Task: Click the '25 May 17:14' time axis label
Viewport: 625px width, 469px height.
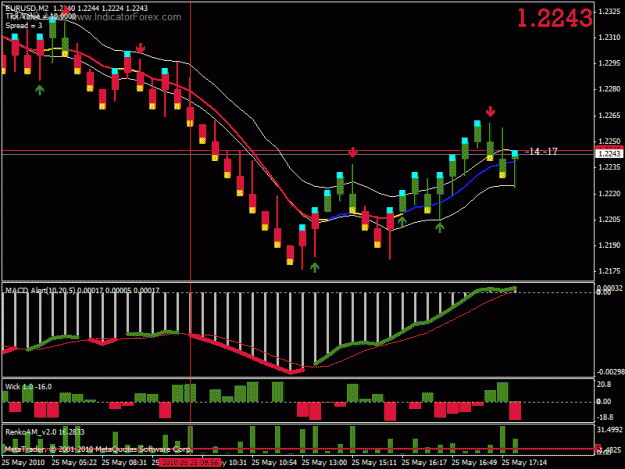Action: pos(524,463)
